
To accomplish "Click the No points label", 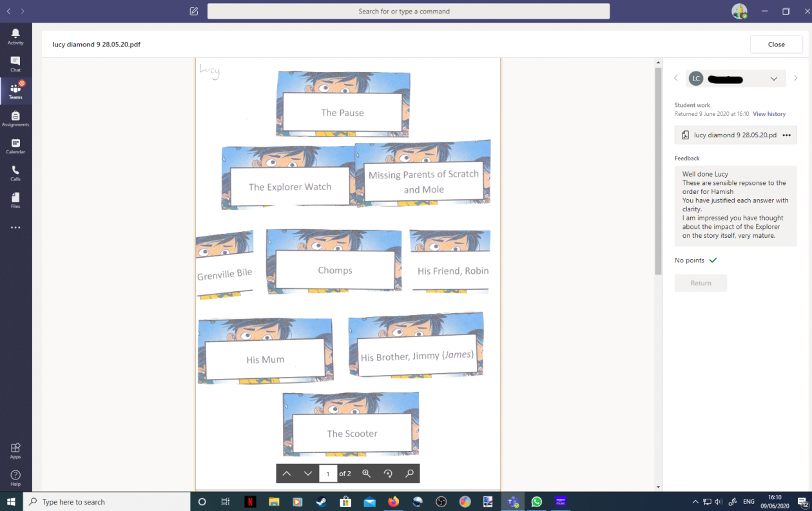I will 689,260.
